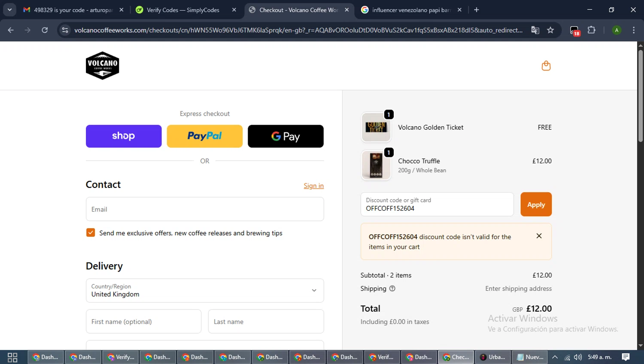644x364 pixels.
Task: Switch to the Verify Codes — SimplyCodes tab
Action: tap(185, 10)
